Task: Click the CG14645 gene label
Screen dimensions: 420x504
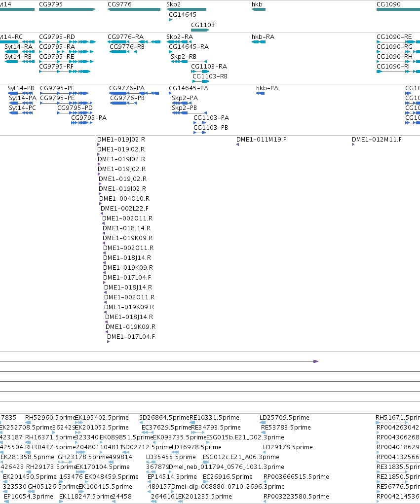Action: pyautogui.click(x=183, y=14)
